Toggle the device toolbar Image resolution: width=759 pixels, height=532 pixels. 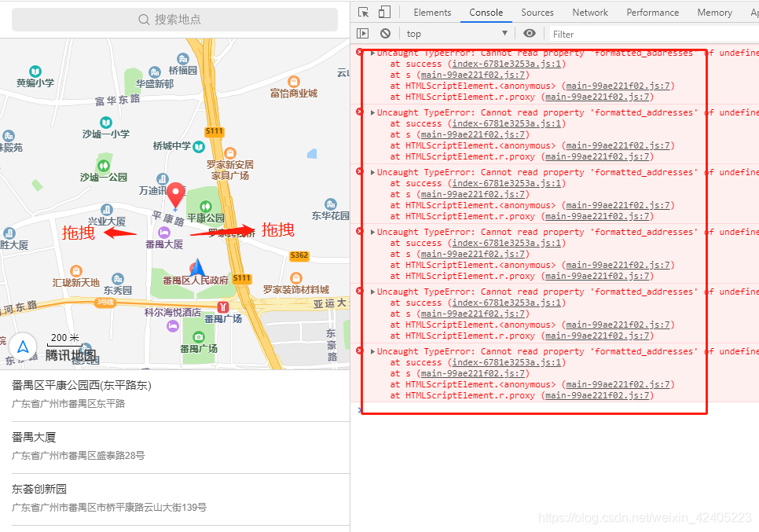(x=383, y=12)
